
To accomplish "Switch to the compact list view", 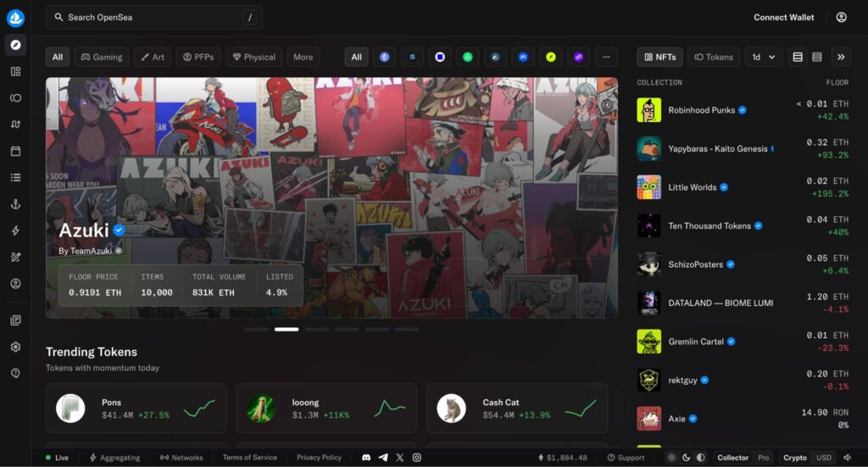I will tap(816, 57).
